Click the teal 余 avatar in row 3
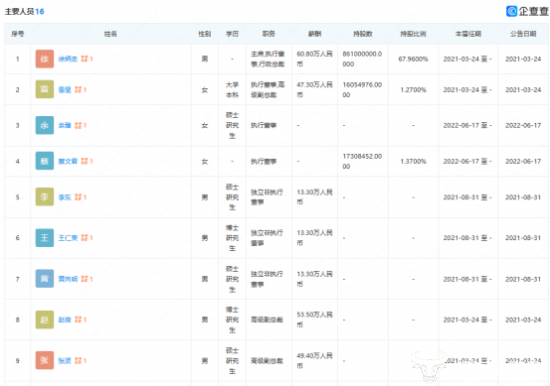 (x=45, y=125)
